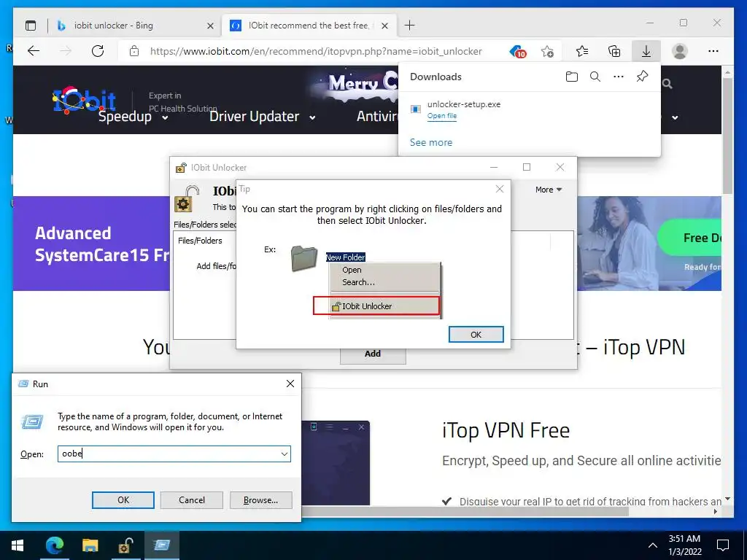Expand Driver Updater menu on IObit site

263,117
